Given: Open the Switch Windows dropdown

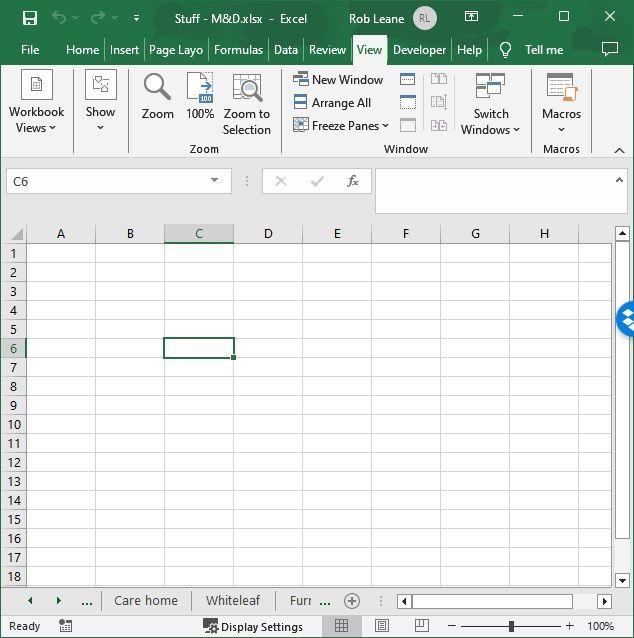Looking at the screenshot, I should pyautogui.click(x=490, y=104).
